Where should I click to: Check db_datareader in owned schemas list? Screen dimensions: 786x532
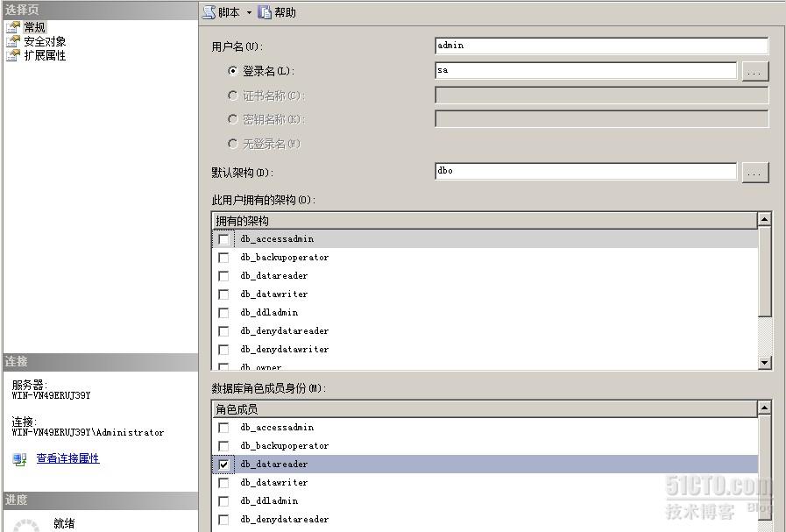point(223,276)
